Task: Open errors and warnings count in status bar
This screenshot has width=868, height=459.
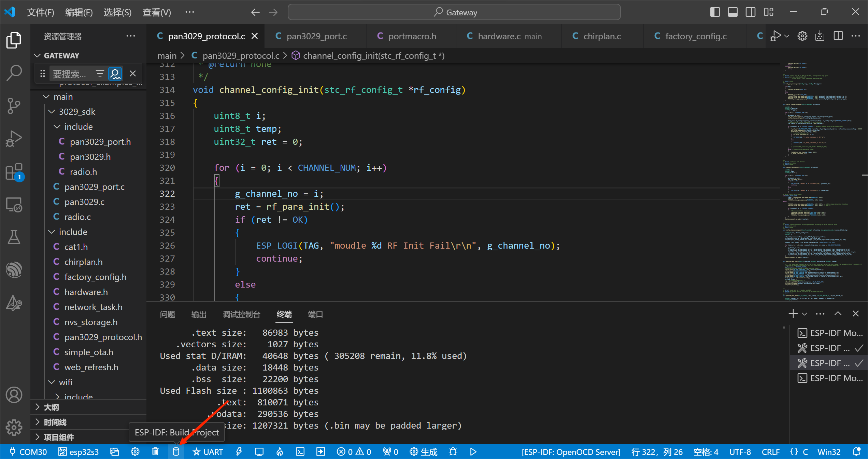Action: click(354, 452)
